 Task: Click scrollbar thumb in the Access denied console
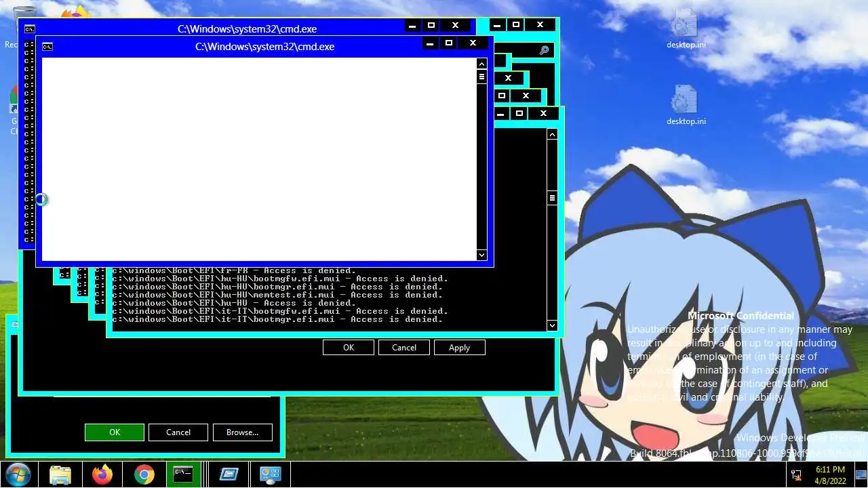pyautogui.click(x=552, y=198)
